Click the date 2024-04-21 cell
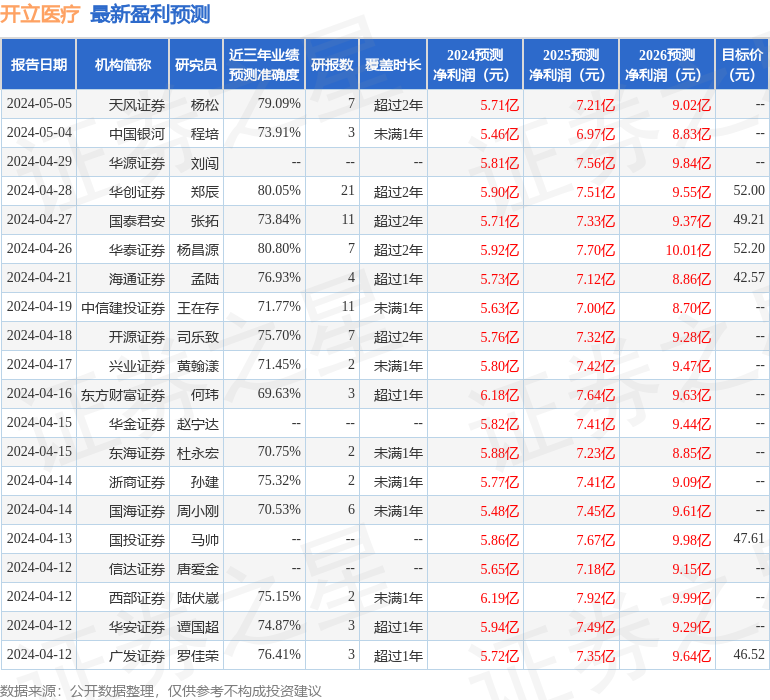Screen dimensions: 770x700 coord(39,278)
